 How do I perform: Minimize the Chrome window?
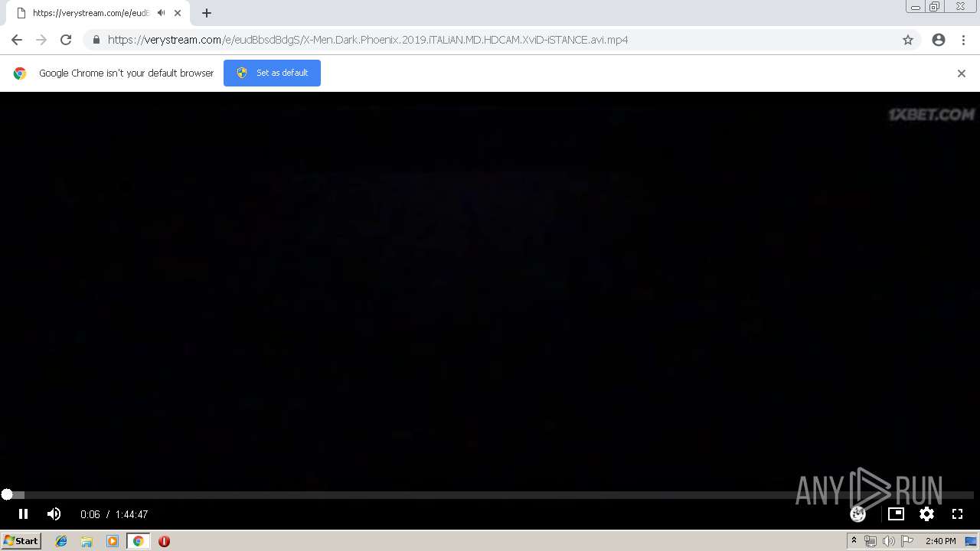point(915,7)
